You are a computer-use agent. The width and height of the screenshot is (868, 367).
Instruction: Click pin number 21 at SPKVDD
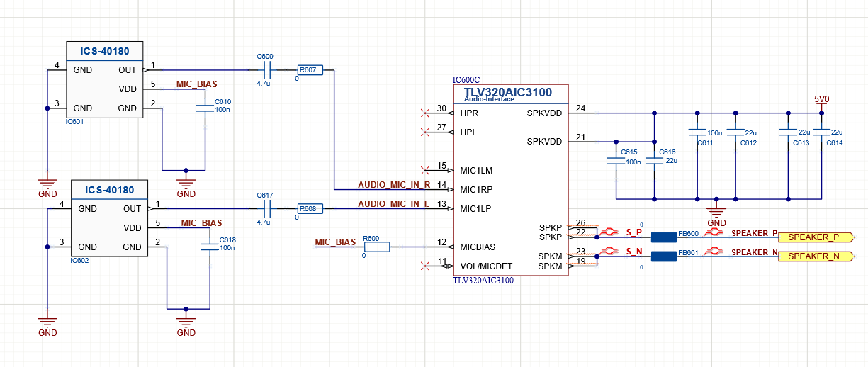581,137
